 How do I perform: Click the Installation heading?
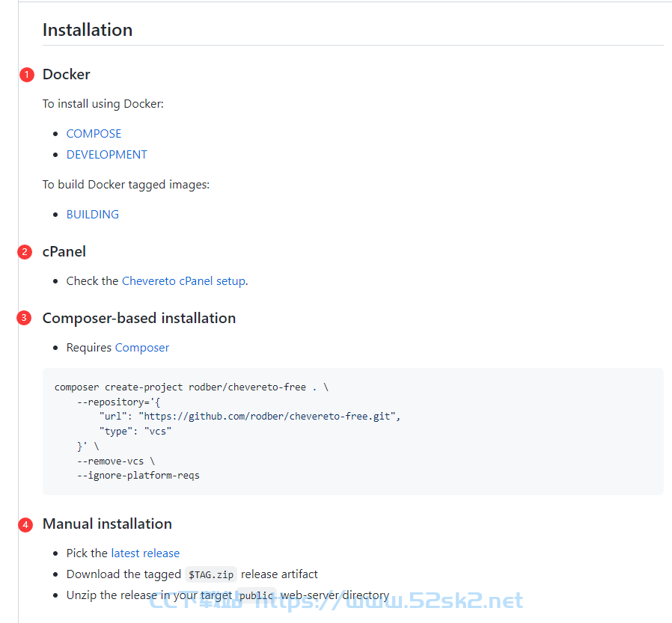click(x=88, y=30)
